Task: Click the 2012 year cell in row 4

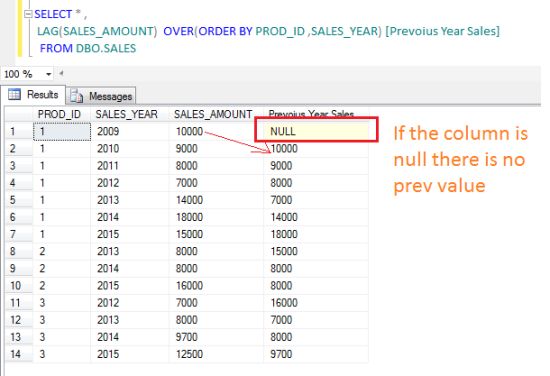Action: (129, 183)
